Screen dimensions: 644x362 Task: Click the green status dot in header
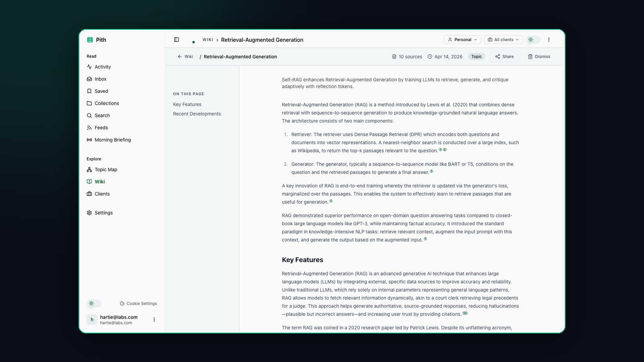point(194,42)
